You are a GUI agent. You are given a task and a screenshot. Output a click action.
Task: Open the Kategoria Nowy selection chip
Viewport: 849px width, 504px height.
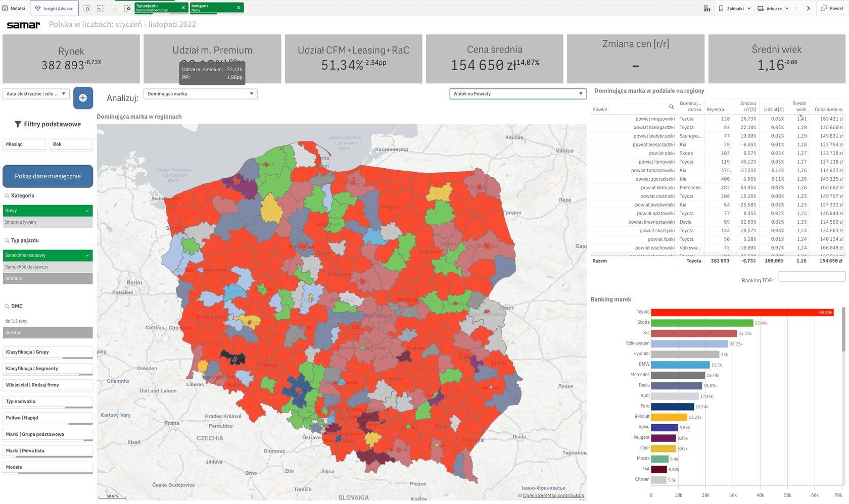pyautogui.click(x=212, y=8)
